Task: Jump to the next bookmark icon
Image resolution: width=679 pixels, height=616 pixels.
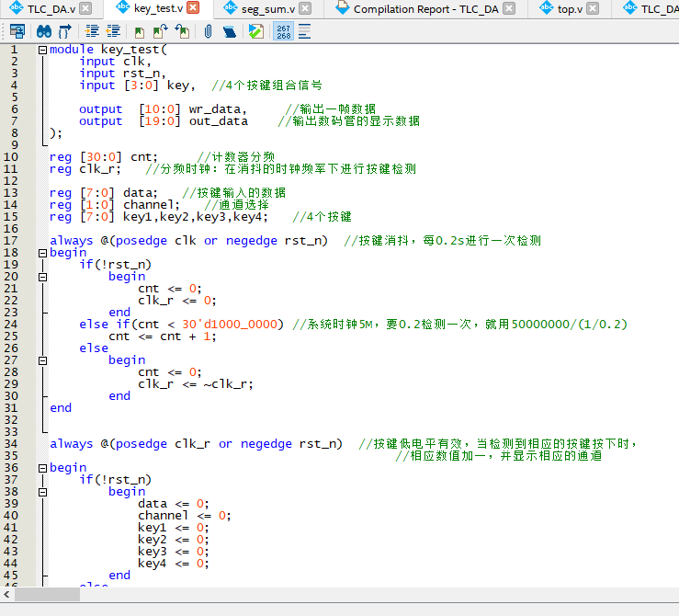Action: pos(161,31)
